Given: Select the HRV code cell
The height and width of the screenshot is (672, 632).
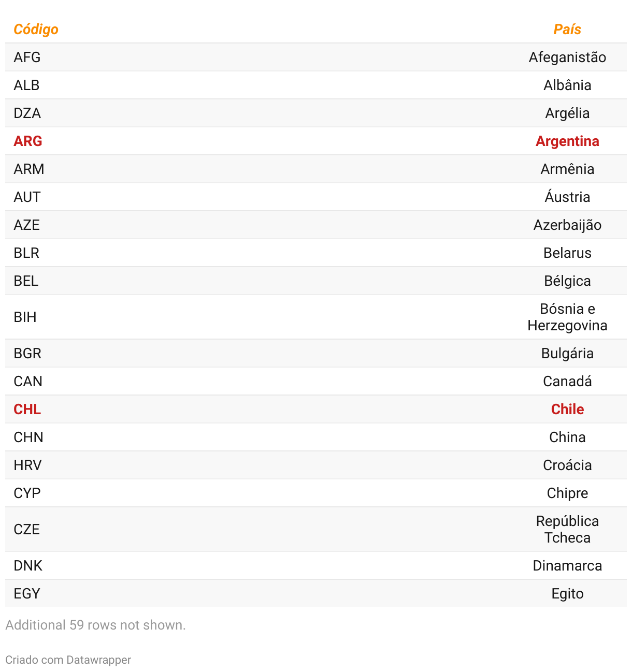Looking at the screenshot, I should (x=27, y=465).
